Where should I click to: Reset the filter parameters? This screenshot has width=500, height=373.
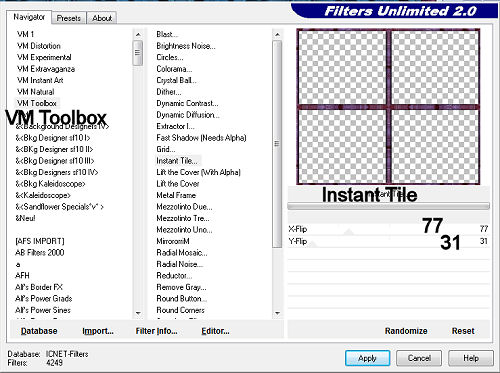tap(463, 331)
